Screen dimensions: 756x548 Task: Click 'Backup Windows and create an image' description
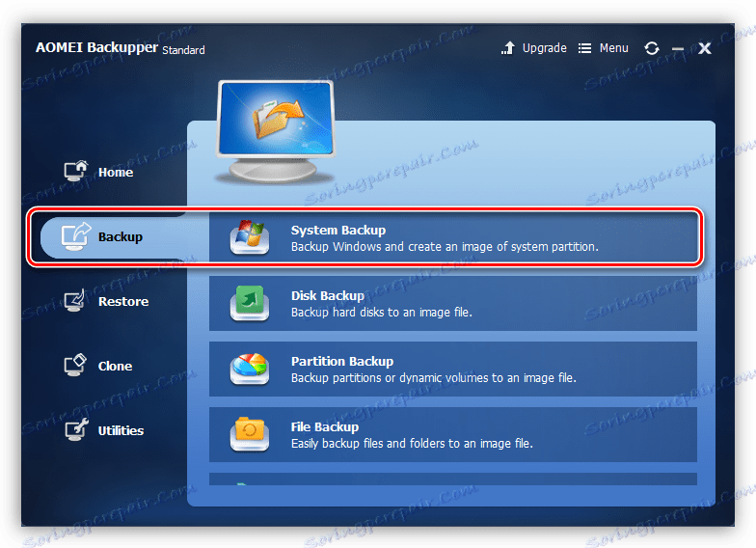pos(445,247)
